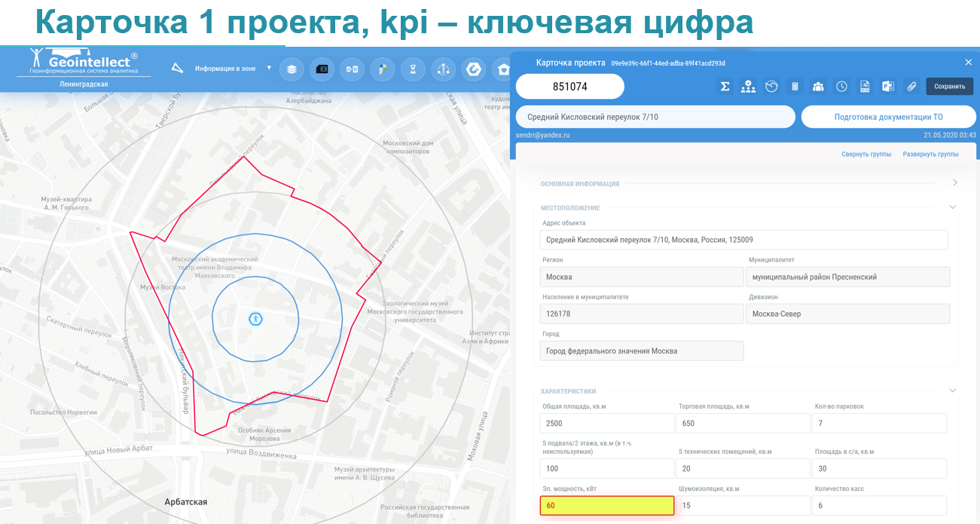Export project card to XLSX
The image size is (980, 524).
click(865, 87)
